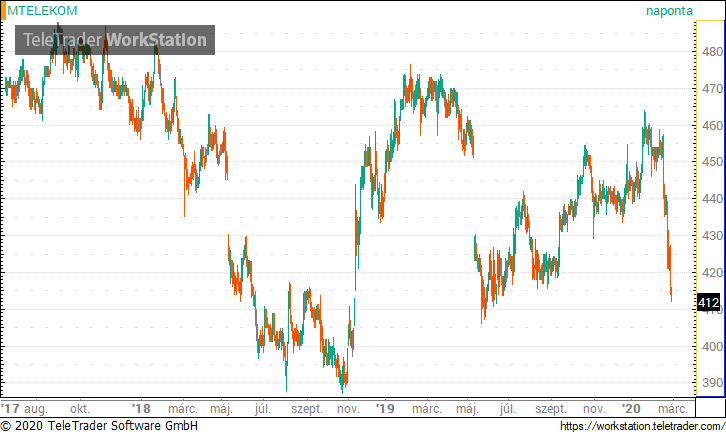Screen dimensions: 726x435
Task: Click the '18 year label on time axis
Action: point(141,409)
